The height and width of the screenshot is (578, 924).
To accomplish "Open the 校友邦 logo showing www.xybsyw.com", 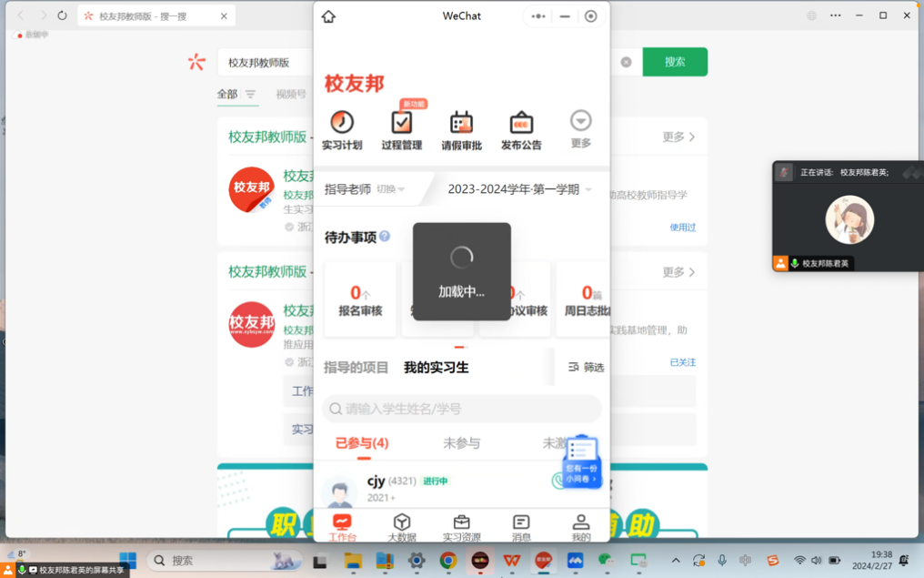I will coord(252,324).
